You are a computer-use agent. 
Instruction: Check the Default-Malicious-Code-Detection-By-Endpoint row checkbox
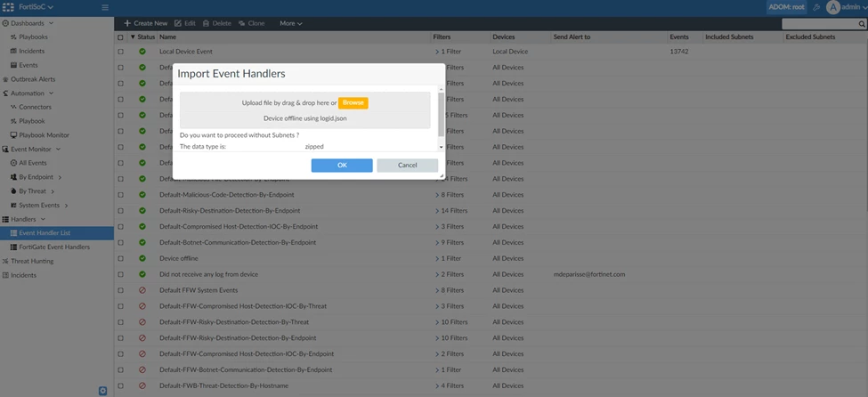121,195
